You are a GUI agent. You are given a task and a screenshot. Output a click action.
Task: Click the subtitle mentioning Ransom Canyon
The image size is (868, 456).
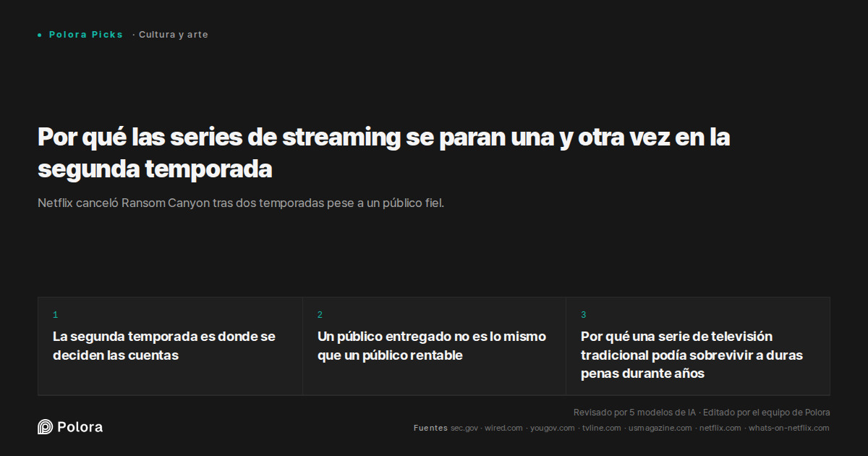241,203
